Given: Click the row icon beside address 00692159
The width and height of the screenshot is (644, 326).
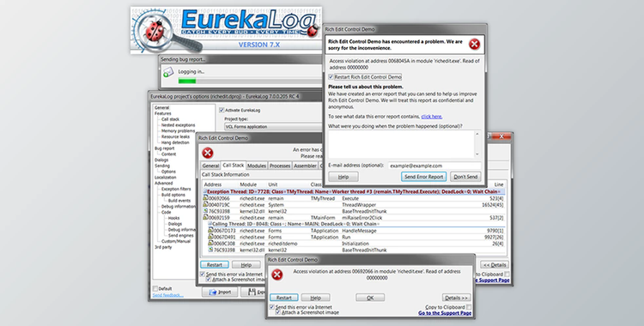Looking at the screenshot, I should 205,217.
